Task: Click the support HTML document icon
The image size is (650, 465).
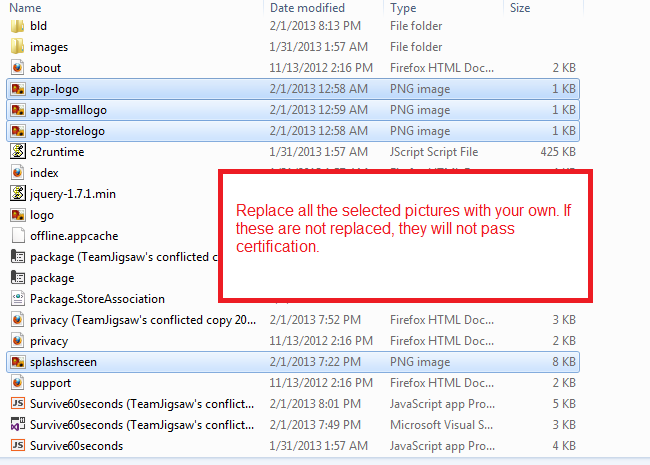Action: click(x=17, y=382)
